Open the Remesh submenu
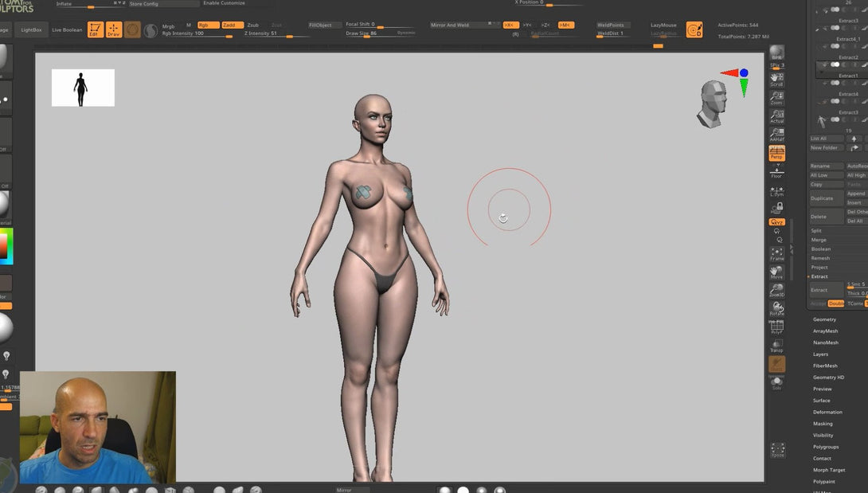 click(x=820, y=259)
